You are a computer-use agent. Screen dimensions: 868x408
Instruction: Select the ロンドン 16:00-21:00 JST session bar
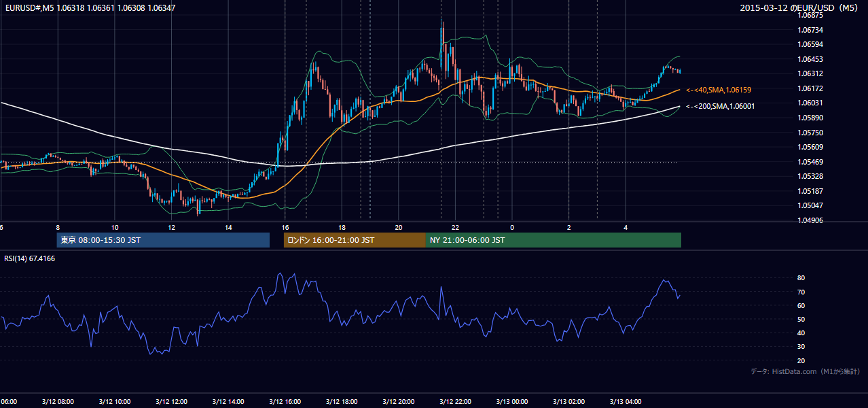click(355, 240)
